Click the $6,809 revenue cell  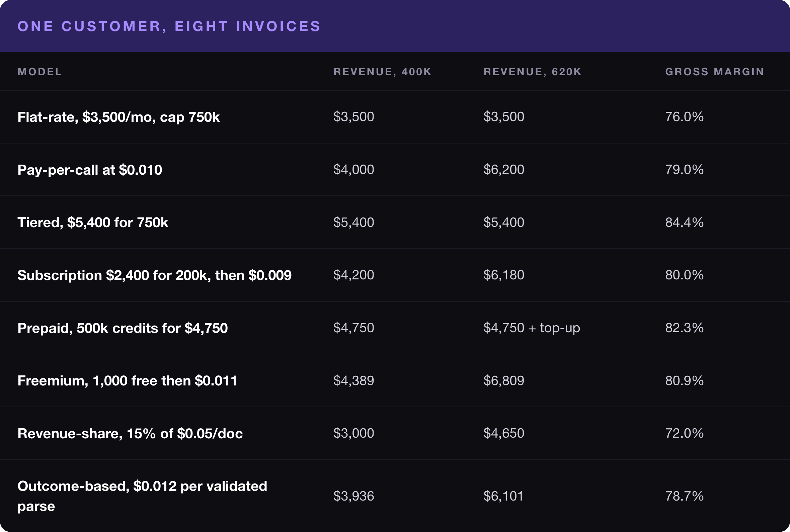point(503,380)
